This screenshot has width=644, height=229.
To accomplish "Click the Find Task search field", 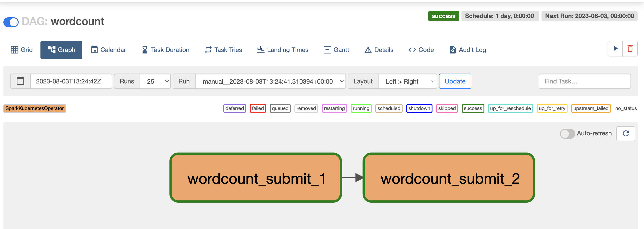I will tap(584, 81).
